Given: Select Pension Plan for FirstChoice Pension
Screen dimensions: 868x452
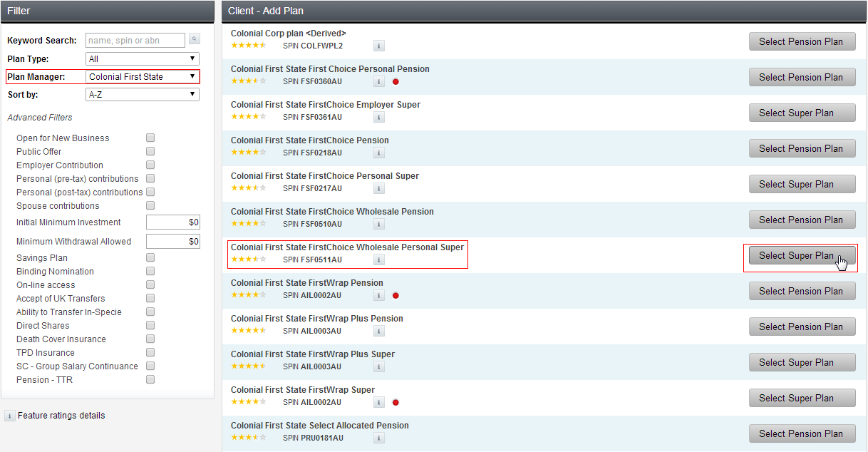Looking at the screenshot, I should 802,148.
